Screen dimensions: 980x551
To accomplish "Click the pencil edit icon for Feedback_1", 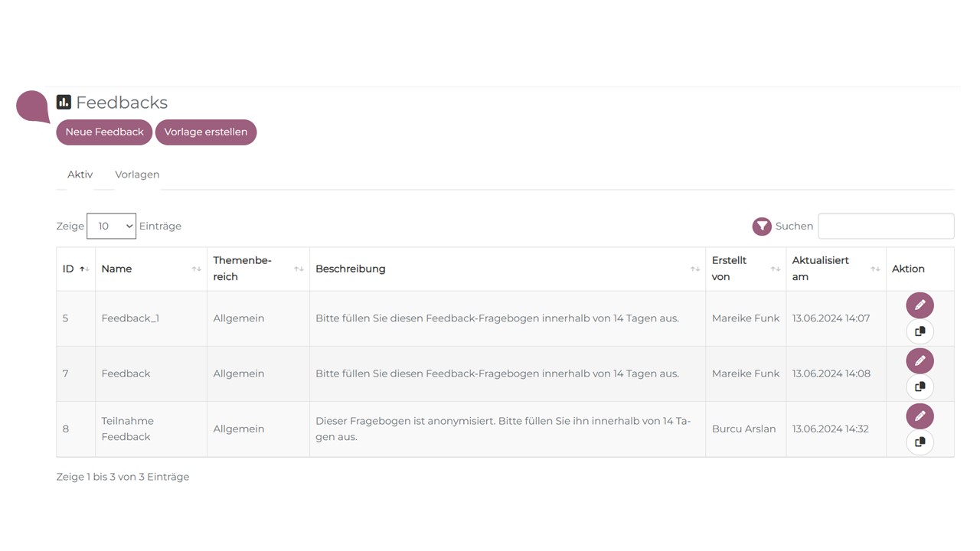I will click(x=920, y=305).
